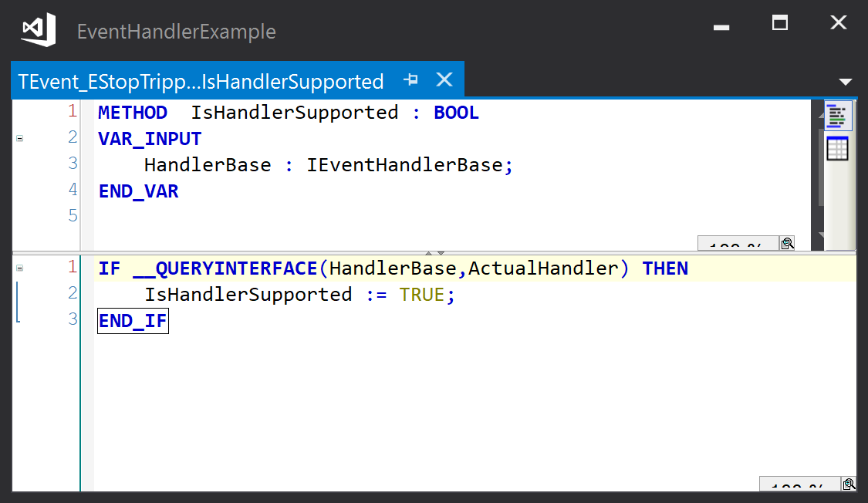This screenshot has width=868, height=503.
Task: Collapse the IF statement code block
Action: pos(19,268)
